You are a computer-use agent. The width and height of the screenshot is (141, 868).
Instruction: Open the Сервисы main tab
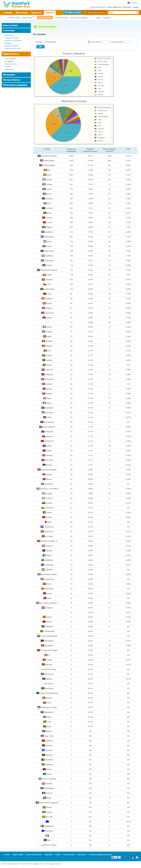(50, 13)
